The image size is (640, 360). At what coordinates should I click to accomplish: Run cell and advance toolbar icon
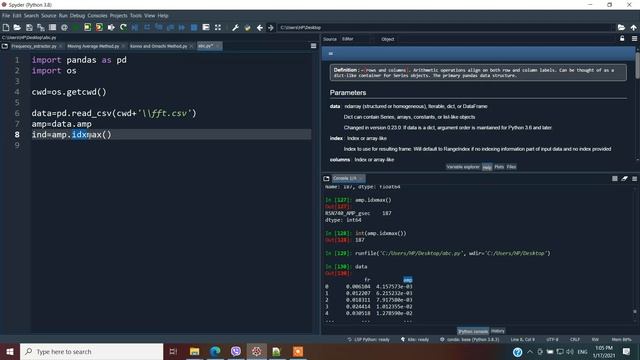pos(99,27)
